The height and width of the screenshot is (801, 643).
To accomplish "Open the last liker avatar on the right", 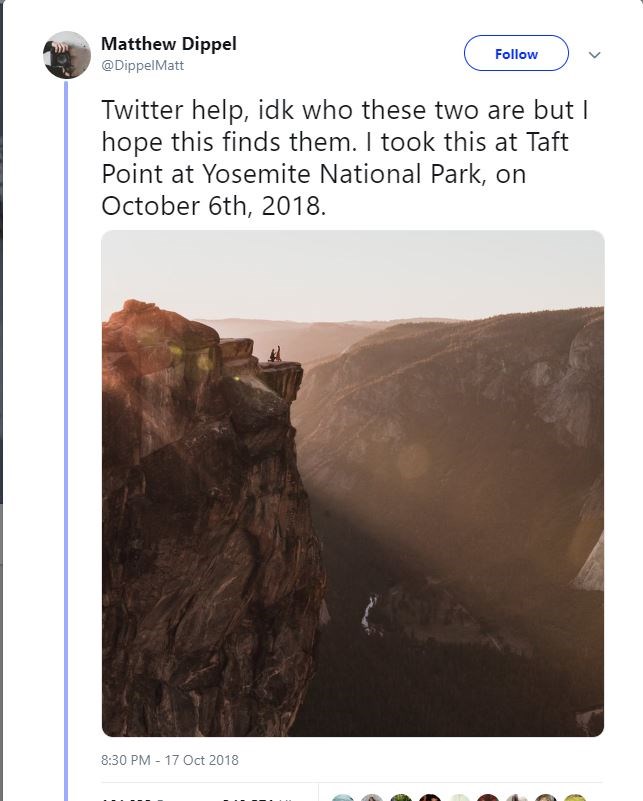I will tap(576, 798).
